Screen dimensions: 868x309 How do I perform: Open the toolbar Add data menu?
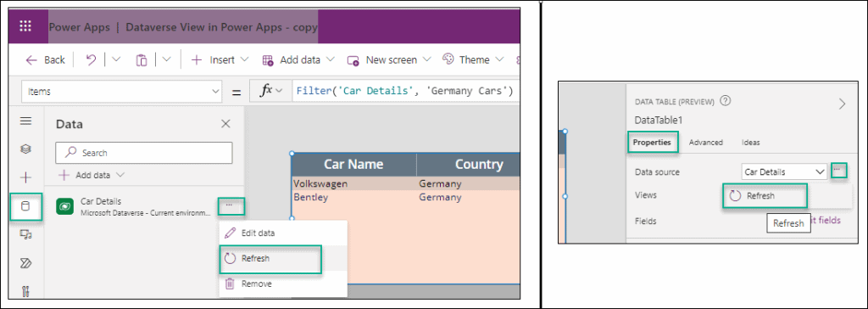[x=298, y=60]
